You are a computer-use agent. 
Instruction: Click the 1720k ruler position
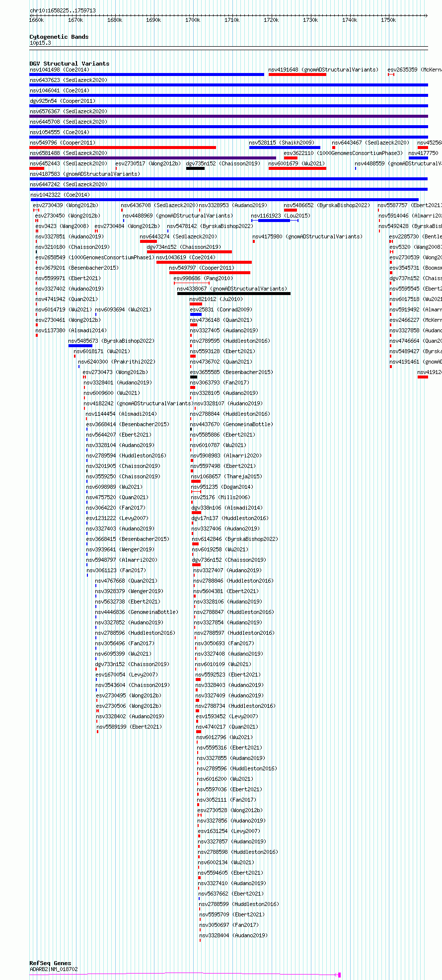(x=271, y=20)
